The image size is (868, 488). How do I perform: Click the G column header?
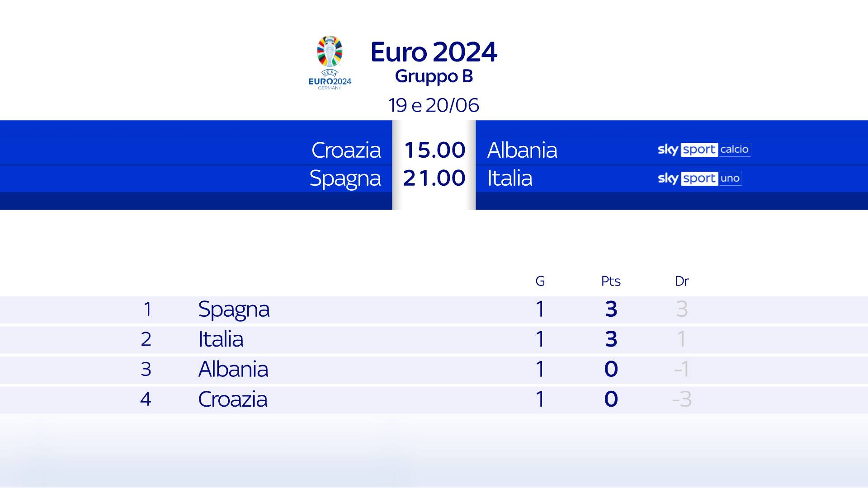[x=540, y=281]
